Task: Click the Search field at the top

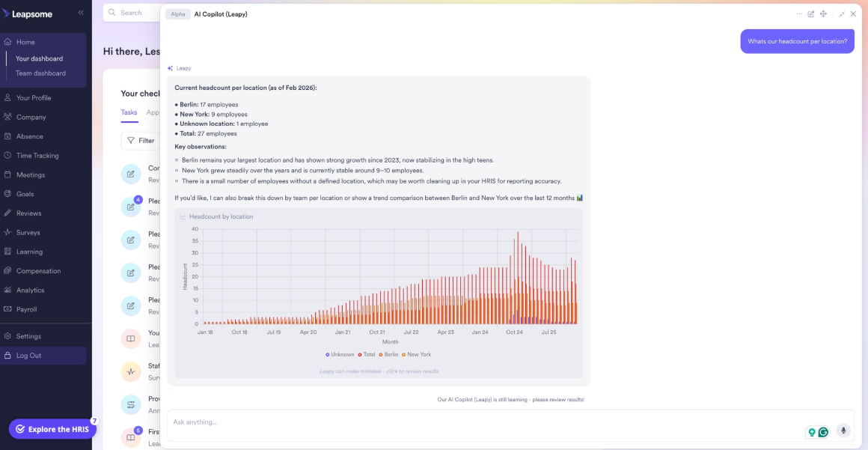Action: coord(132,13)
